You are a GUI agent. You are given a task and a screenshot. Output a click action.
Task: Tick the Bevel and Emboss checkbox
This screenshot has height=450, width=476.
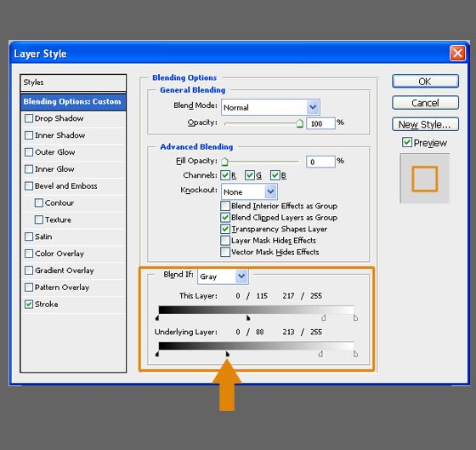[x=29, y=186]
